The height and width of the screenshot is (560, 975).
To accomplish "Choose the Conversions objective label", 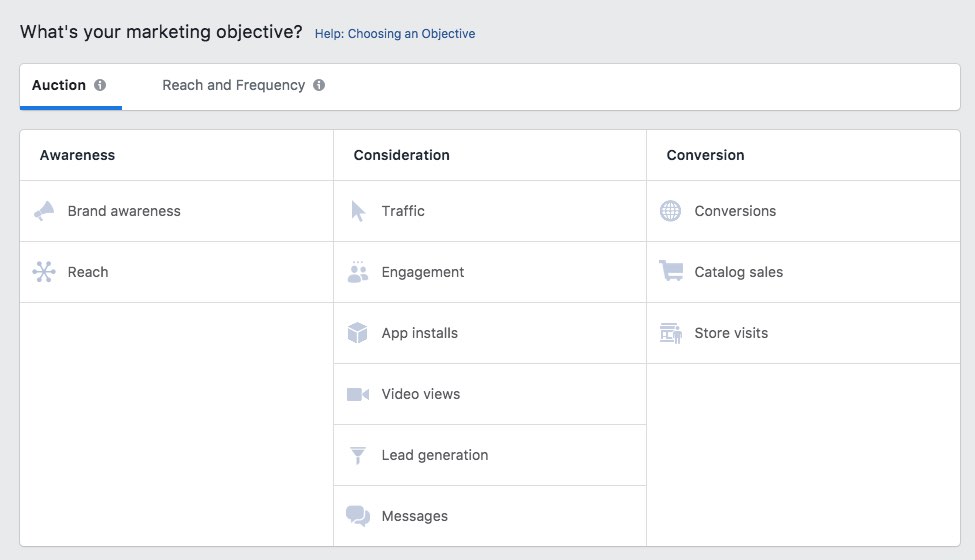I will (x=735, y=211).
